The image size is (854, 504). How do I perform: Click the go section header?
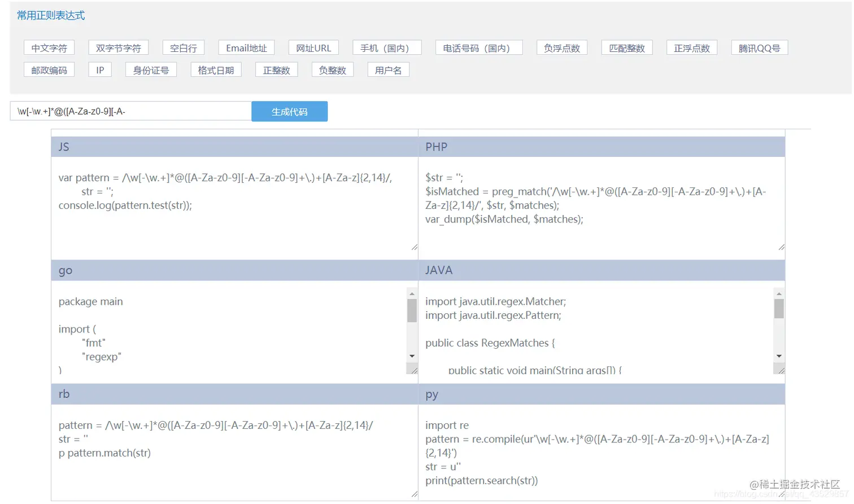click(234, 270)
